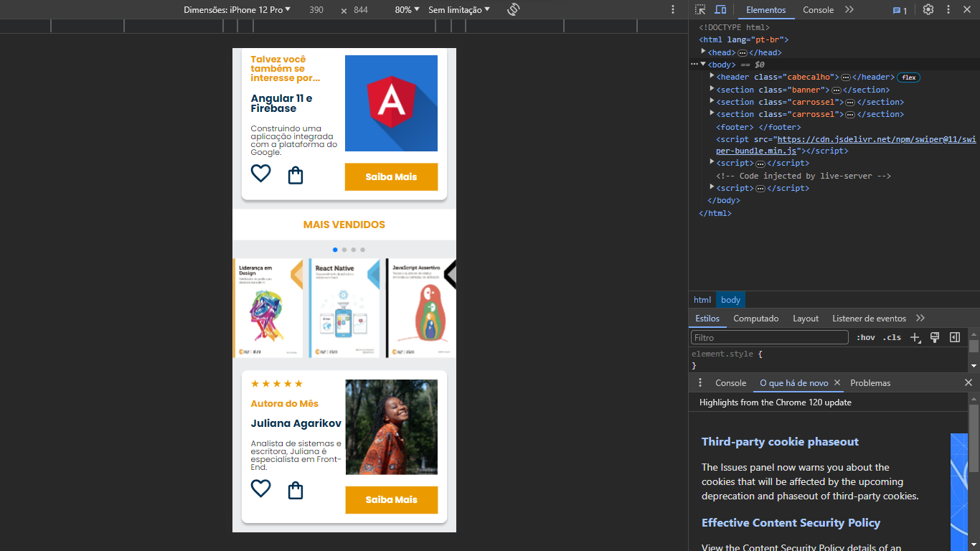This screenshot has width=980, height=551.
Task: Click Saiba Mais on Angular 11 card
Action: pos(391,176)
